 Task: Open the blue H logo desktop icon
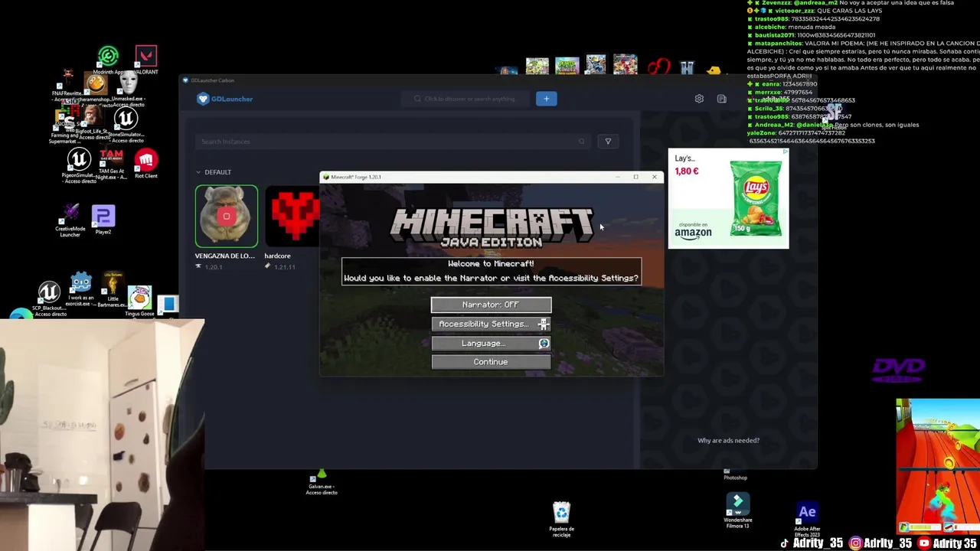(687, 67)
